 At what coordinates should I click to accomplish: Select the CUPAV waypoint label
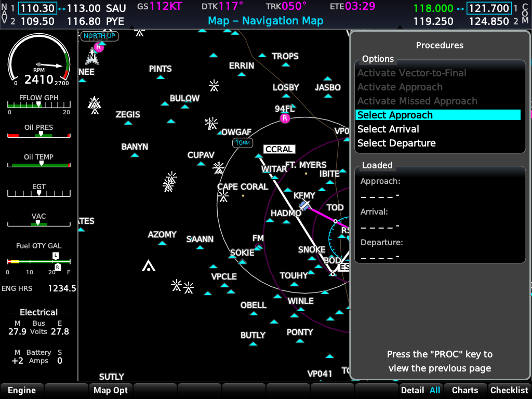pos(201,155)
